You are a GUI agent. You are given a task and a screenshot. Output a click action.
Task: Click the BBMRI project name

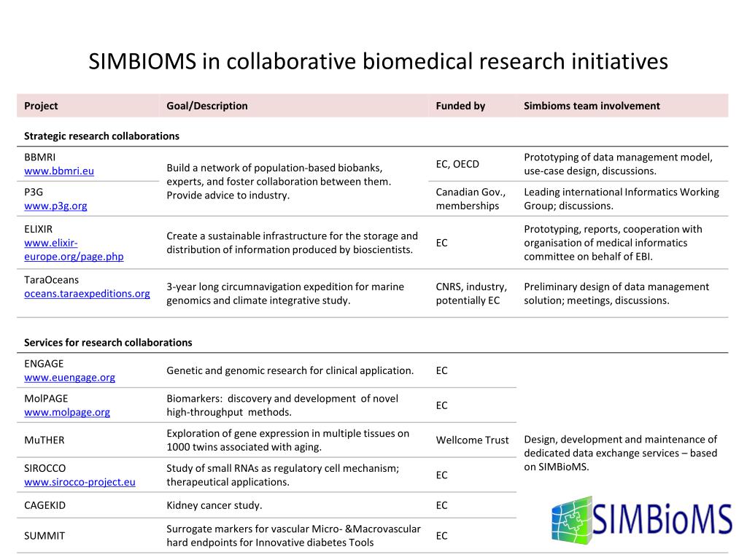point(40,157)
